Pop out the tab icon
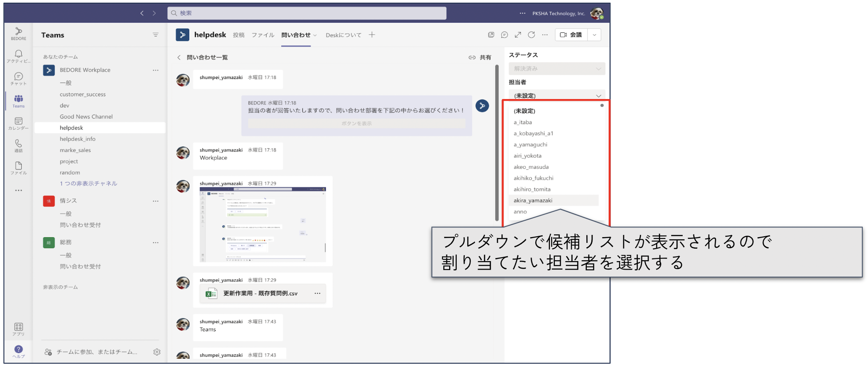Screen dimensions: 868x365 (x=491, y=35)
